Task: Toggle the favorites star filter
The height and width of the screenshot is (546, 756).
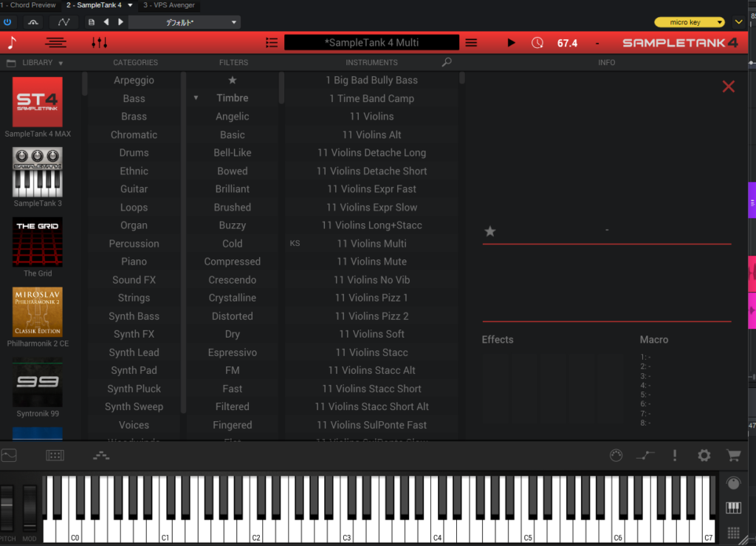Action: [233, 80]
